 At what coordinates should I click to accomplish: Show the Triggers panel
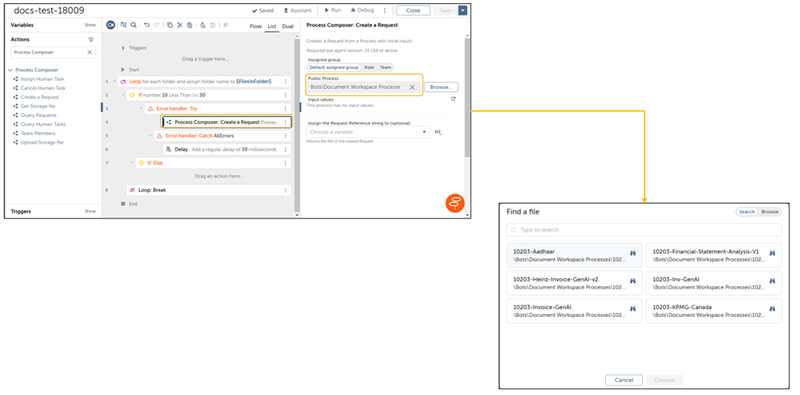90,211
